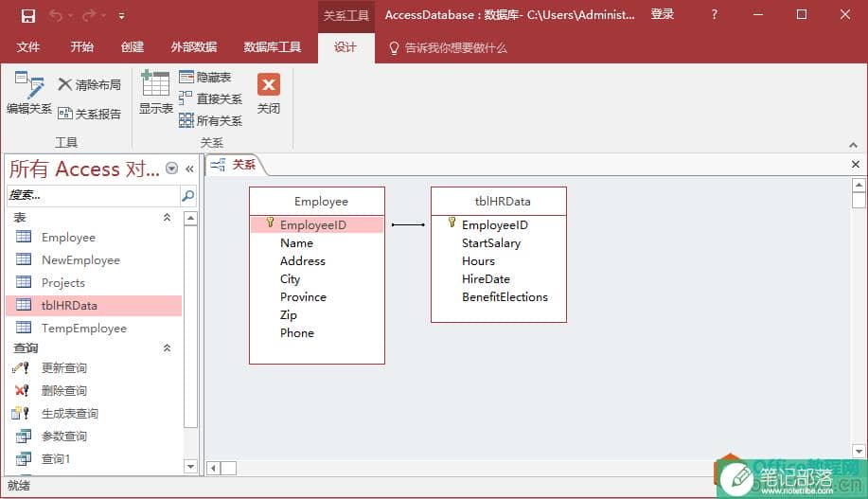The image size is (868, 499).
Task: Select HireDate field in tblHRData
Action: [499, 279]
